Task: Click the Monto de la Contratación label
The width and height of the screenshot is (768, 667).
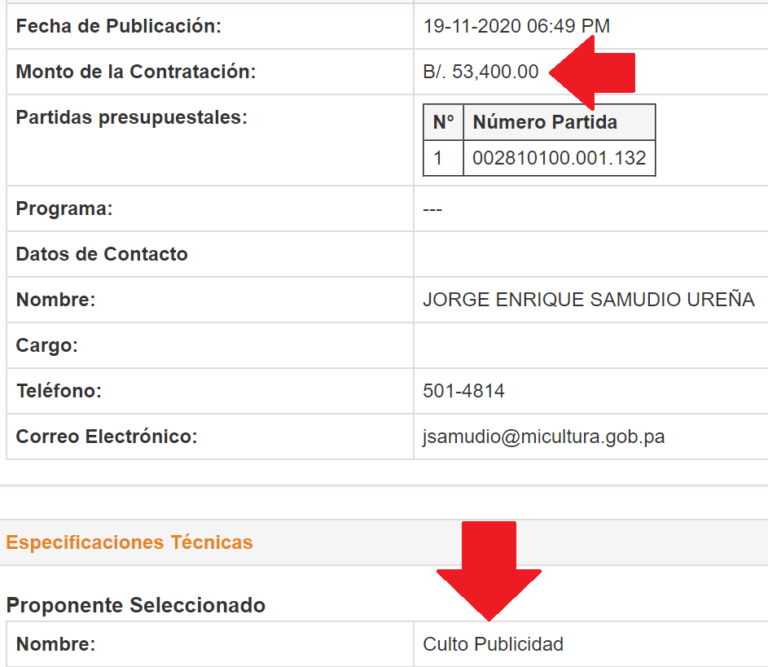Action: pos(136,71)
